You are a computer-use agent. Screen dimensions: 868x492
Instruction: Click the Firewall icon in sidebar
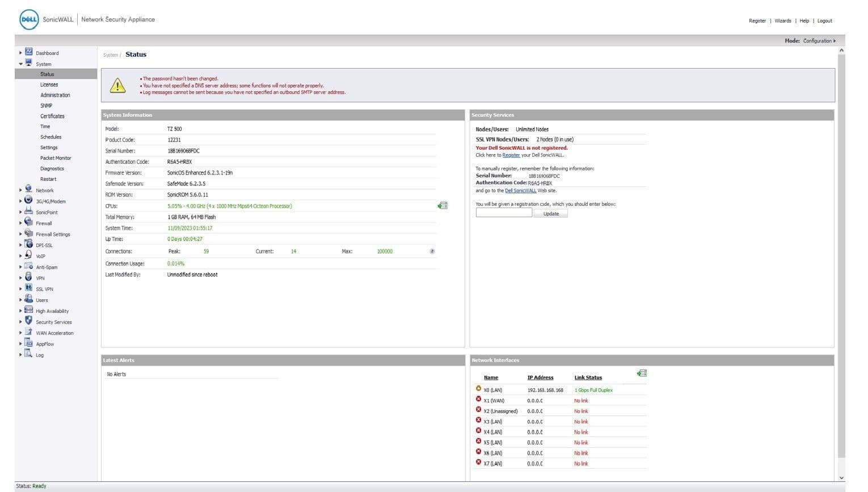tap(29, 223)
